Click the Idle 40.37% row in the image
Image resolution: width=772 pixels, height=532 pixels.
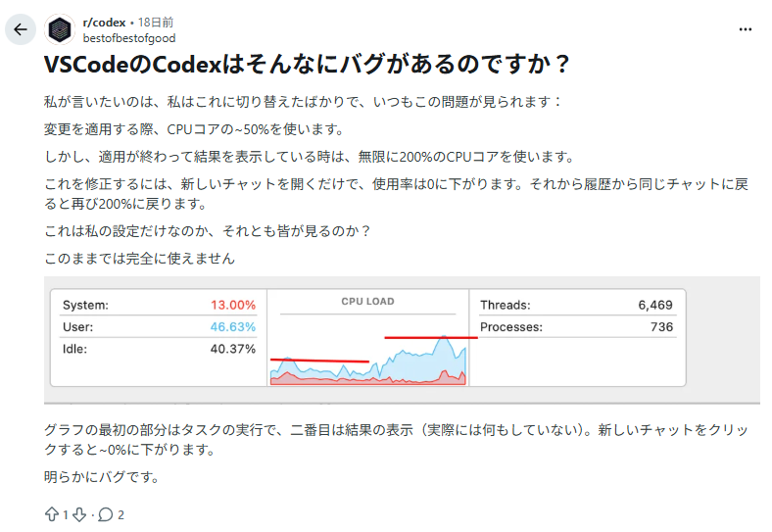click(x=159, y=349)
